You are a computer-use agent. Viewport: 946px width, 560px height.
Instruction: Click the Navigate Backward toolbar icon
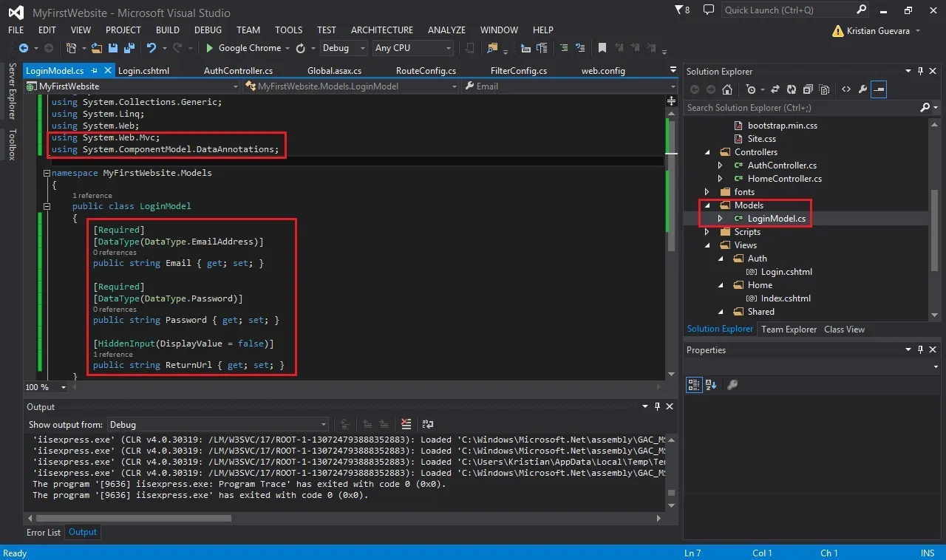coord(24,48)
